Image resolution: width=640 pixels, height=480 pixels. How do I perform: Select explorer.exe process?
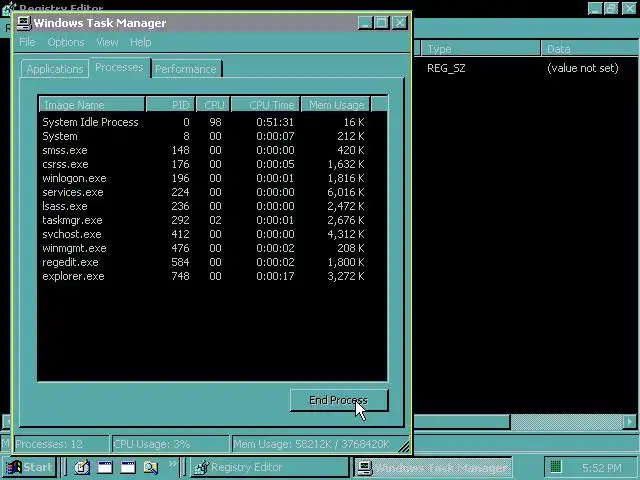tap(212, 276)
